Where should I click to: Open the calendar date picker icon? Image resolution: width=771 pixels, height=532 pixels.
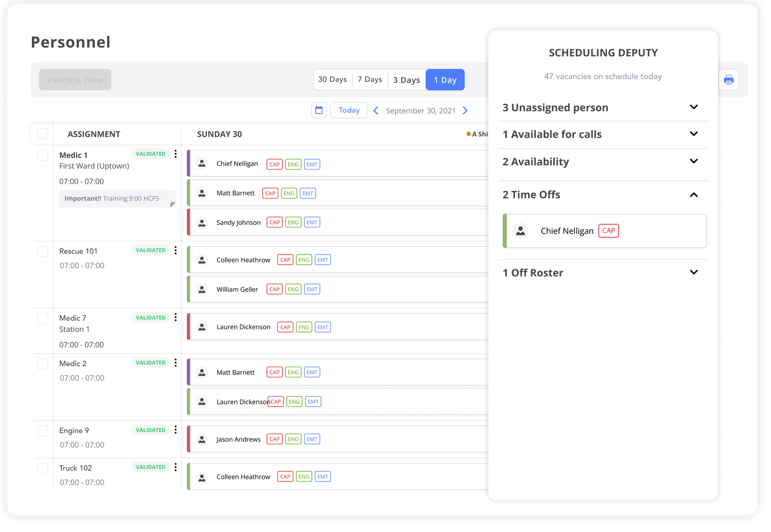(319, 110)
